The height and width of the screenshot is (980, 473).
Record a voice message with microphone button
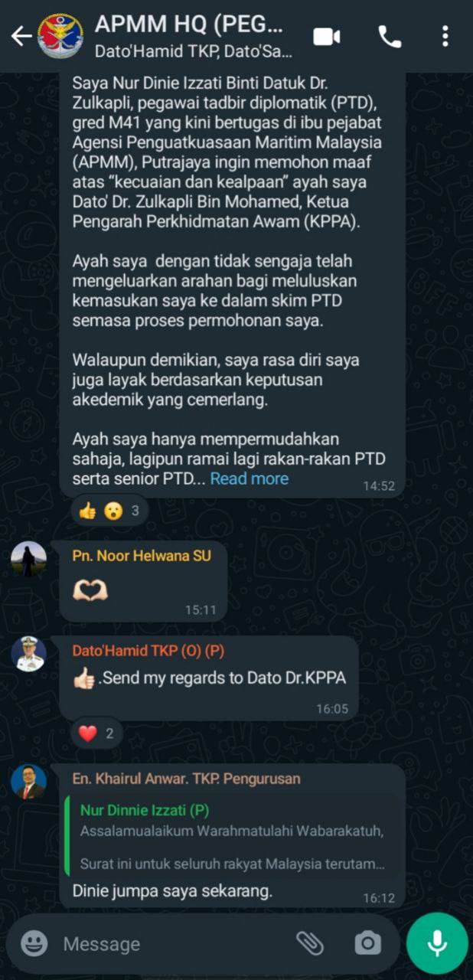(437, 943)
